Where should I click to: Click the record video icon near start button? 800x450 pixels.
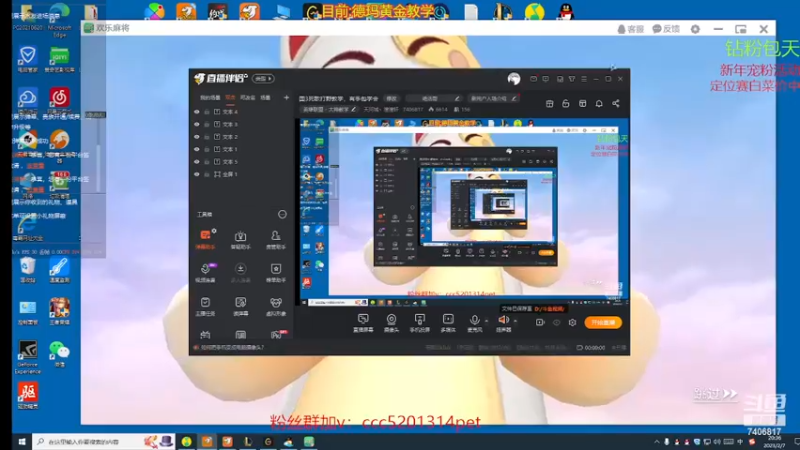tap(540, 322)
